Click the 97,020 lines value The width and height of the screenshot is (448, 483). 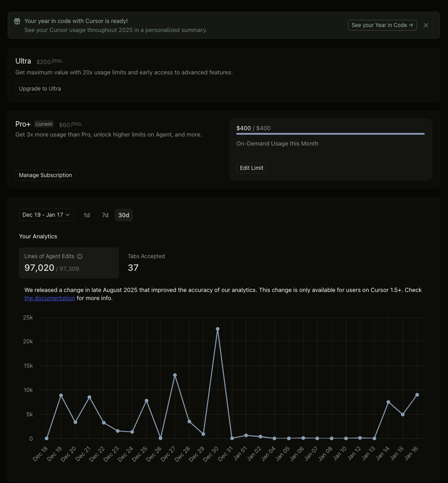point(40,268)
